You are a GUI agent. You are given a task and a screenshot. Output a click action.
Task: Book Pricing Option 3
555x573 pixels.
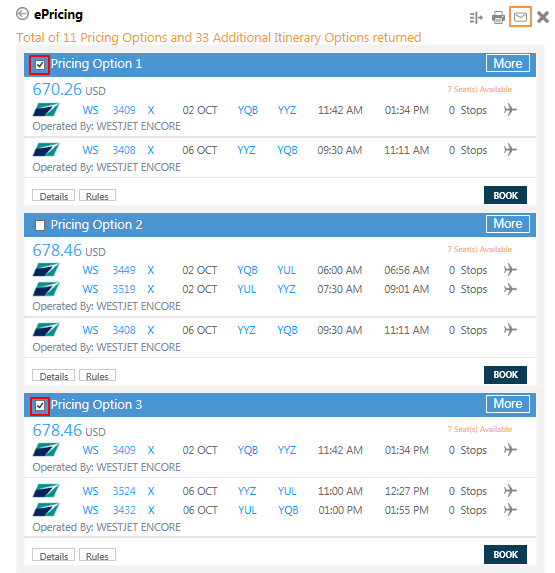coord(505,554)
